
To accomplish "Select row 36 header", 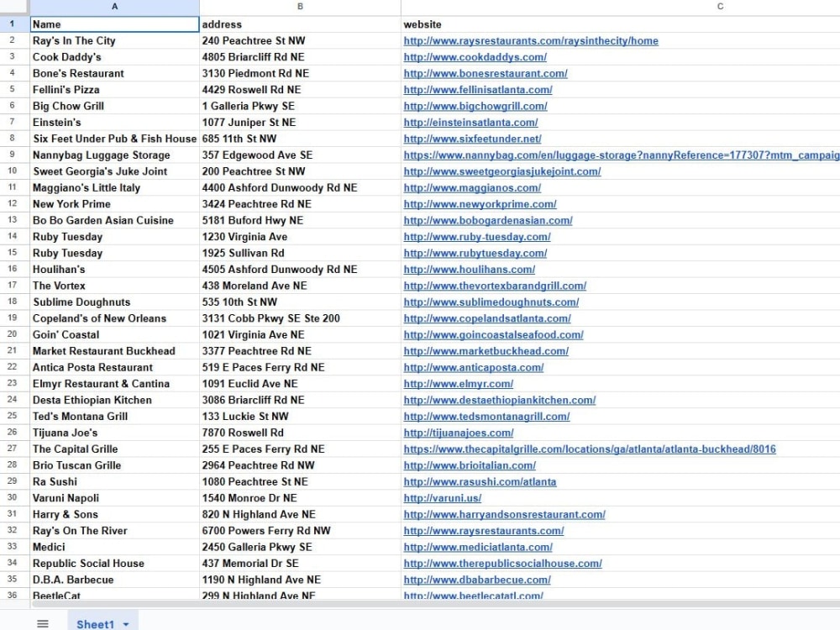I will coord(12,596).
